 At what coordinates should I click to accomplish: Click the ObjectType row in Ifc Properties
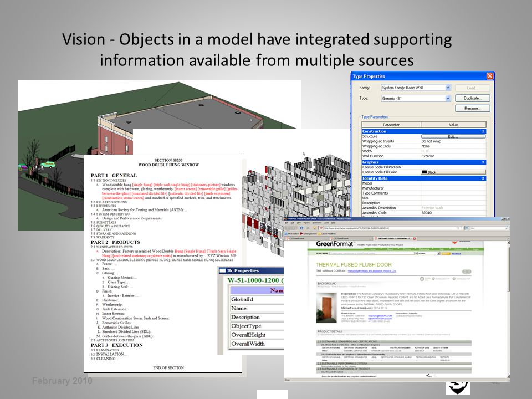[257, 326]
